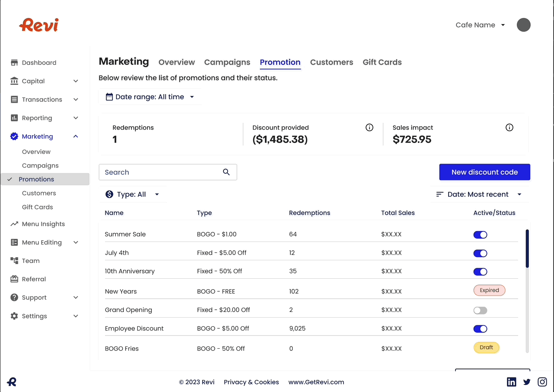This screenshot has width=554, height=392.
Task: Click the New discount code button
Action: pyautogui.click(x=484, y=172)
